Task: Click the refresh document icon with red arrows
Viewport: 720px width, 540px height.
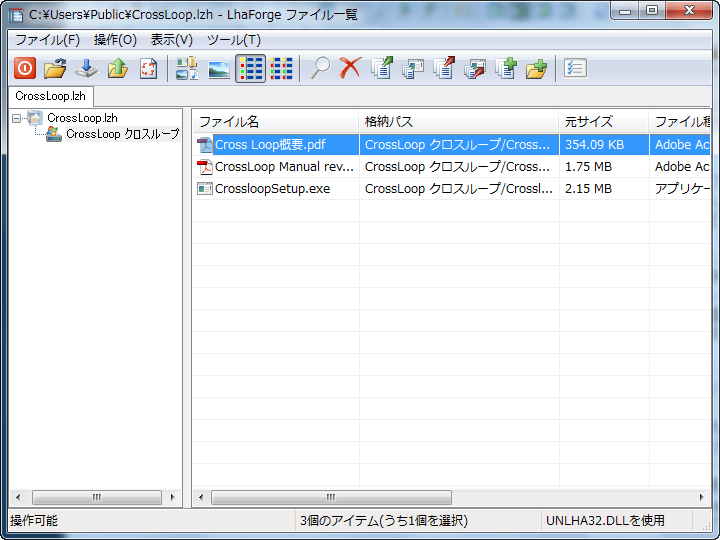Action: tap(148, 68)
